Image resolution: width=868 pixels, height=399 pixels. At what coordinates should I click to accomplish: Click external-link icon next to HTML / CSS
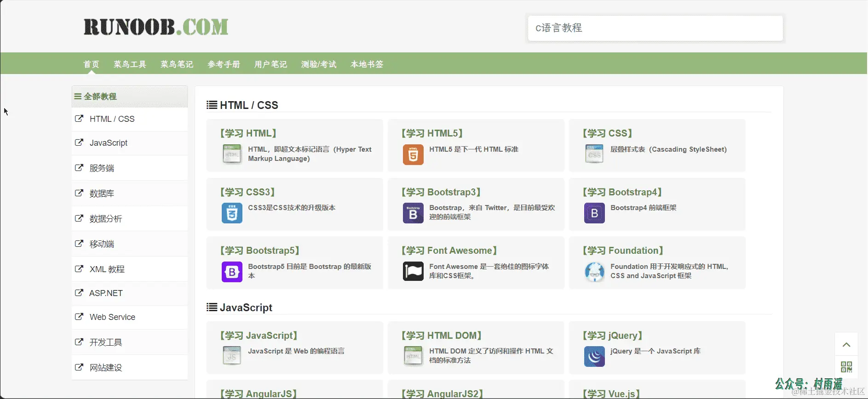point(79,119)
